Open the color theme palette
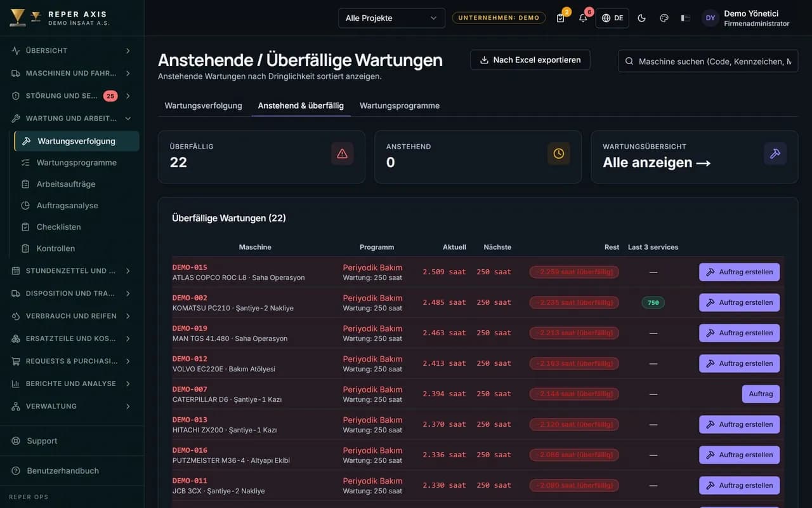Viewport: 812px width, 508px height. (664, 18)
